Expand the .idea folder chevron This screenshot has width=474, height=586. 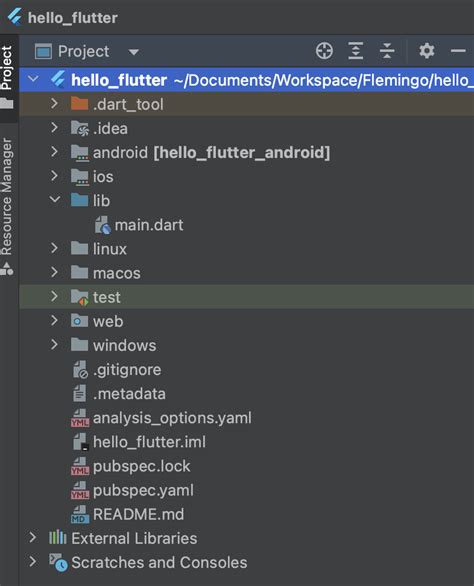(x=55, y=128)
